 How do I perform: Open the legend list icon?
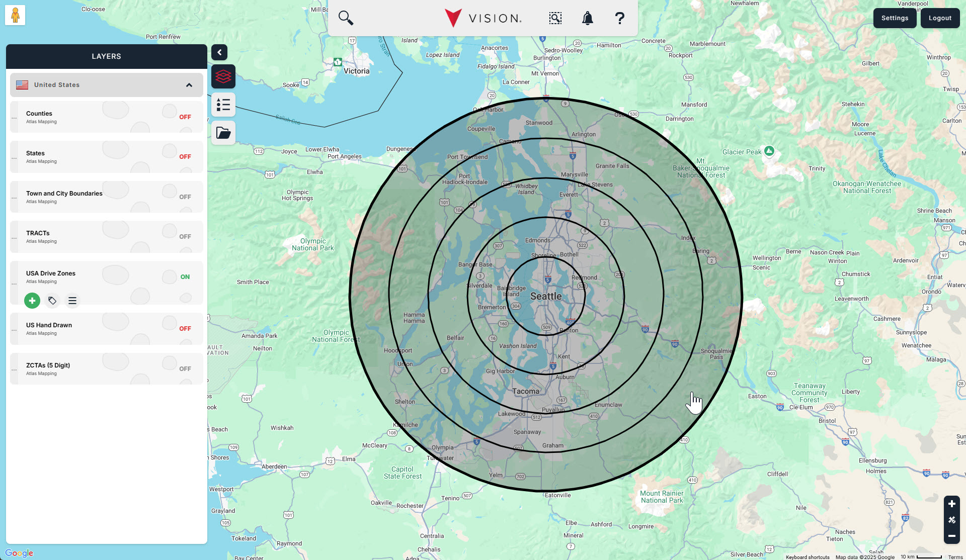pyautogui.click(x=223, y=105)
